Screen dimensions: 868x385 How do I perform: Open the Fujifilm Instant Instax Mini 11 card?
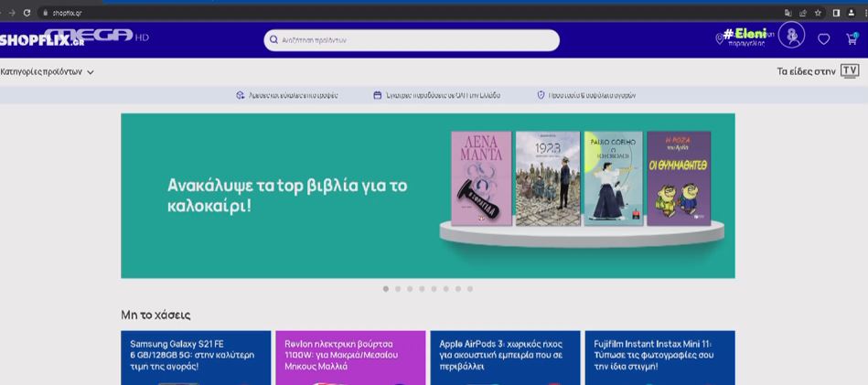coord(659,358)
